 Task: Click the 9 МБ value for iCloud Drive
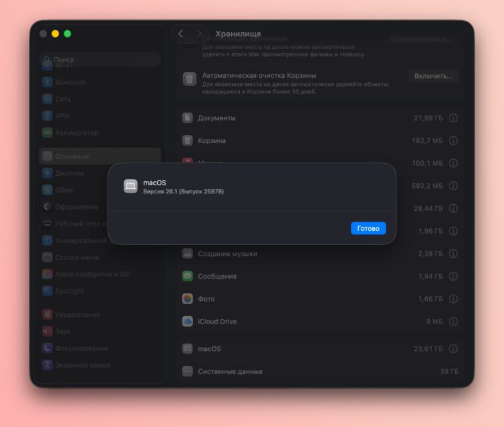pos(434,322)
